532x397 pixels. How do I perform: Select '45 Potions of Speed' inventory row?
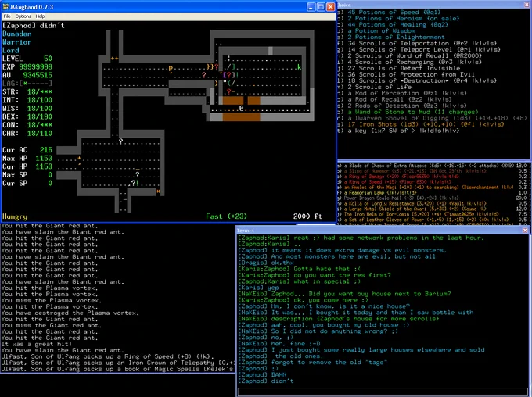390,13
